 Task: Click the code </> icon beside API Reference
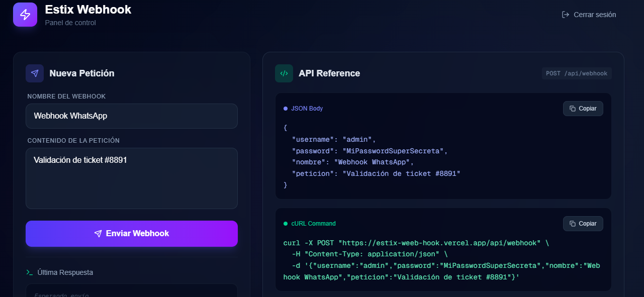(284, 73)
